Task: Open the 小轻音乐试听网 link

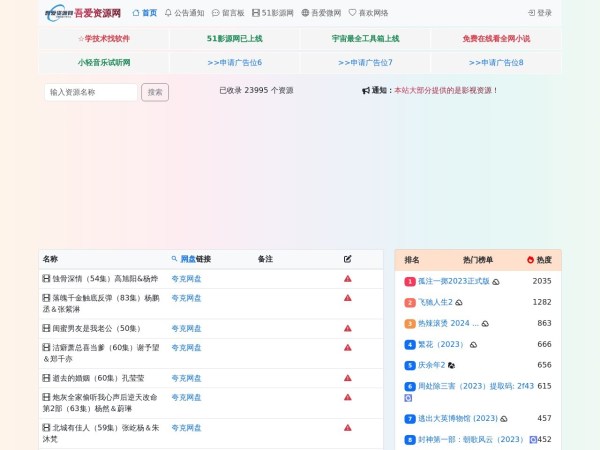Action: [x=104, y=62]
